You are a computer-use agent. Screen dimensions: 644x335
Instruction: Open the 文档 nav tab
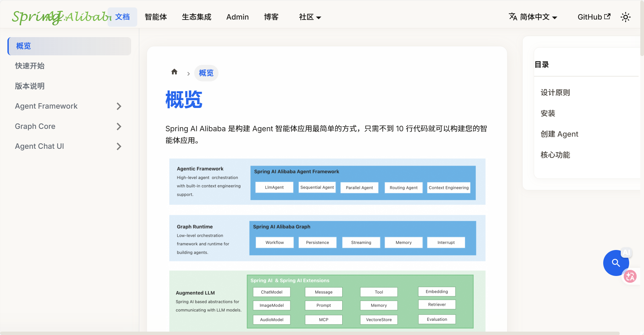coord(122,17)
